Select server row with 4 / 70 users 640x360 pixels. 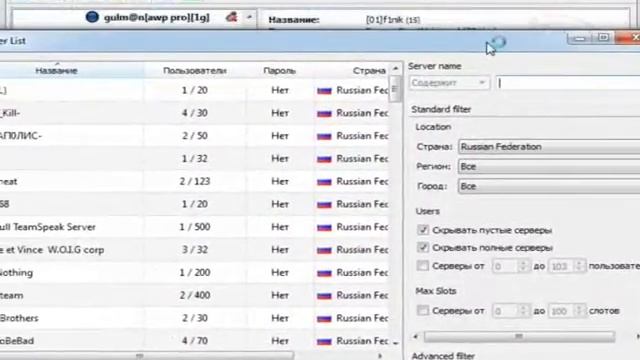pos(195,341)
